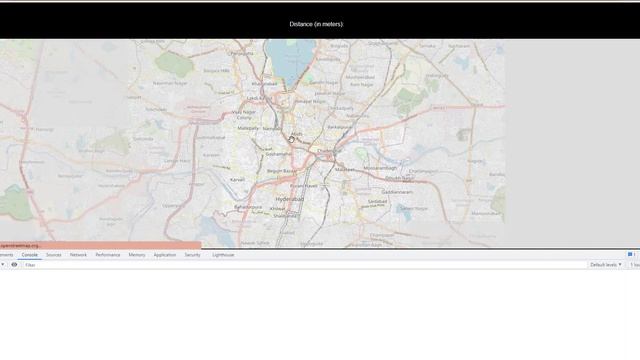Open the Sources tab in DevTools

pos(53,255)
